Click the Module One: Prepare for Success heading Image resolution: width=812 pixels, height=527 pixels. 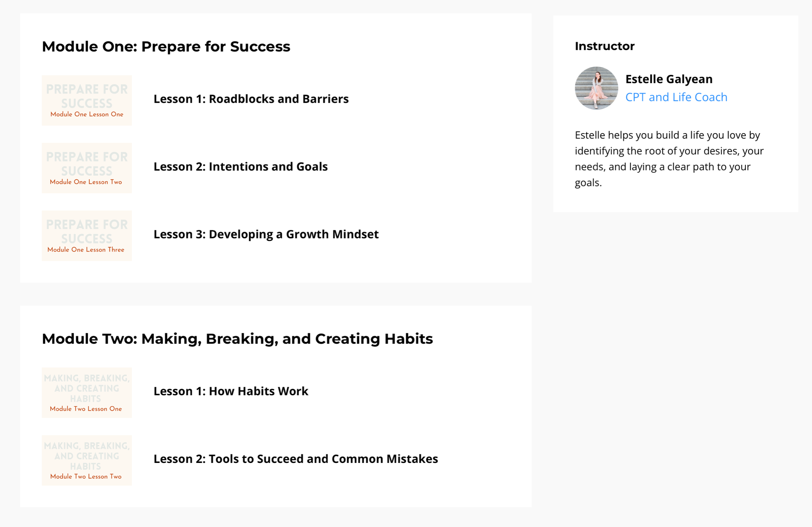point(166,46)
